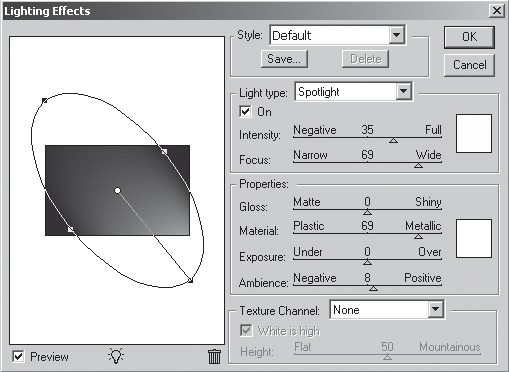Click the light color swatch beside Intensity
509x372 pixels.
[x=474, y=134]
